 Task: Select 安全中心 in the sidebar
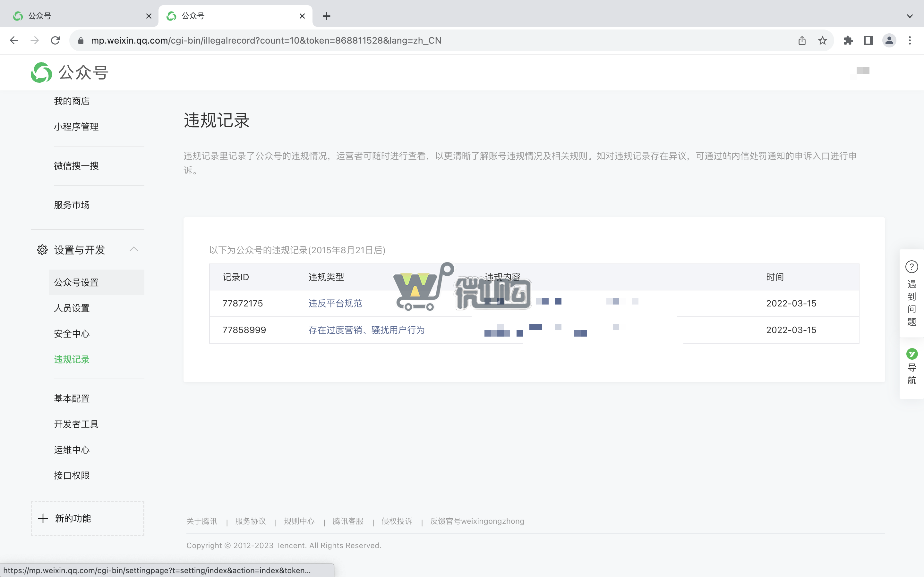coord(72,333)
